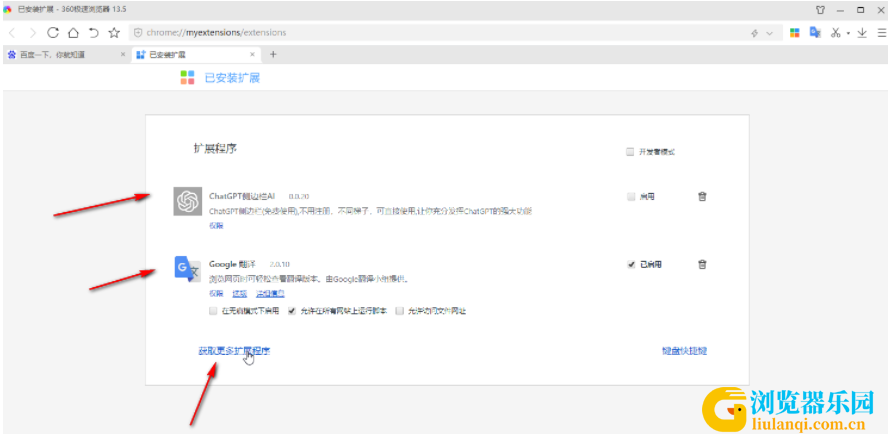This screenshot has width=888, height=434.
Task: Close the 已安装扩展 tab
Action: pos(253,55)
